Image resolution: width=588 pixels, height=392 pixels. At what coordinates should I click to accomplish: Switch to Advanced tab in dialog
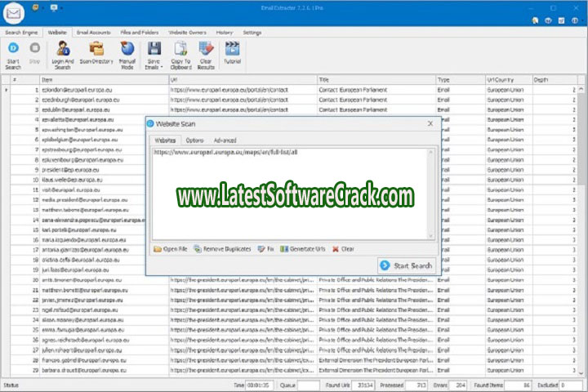225,140
